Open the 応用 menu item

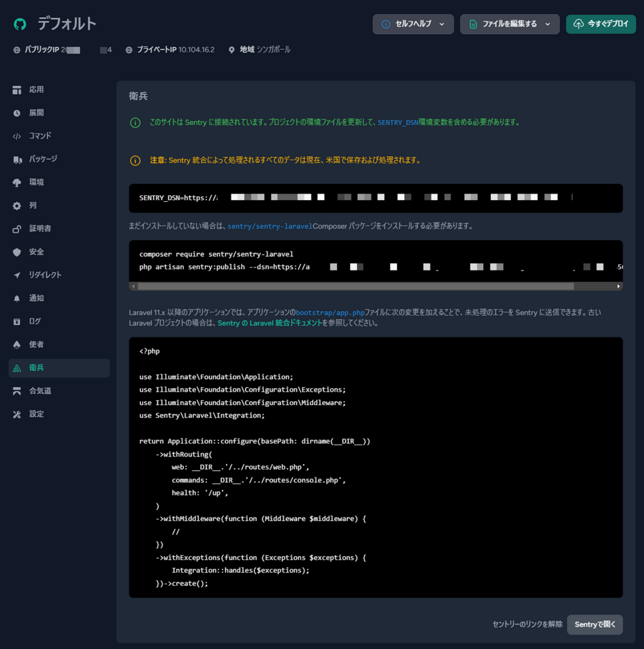point(59,90)
